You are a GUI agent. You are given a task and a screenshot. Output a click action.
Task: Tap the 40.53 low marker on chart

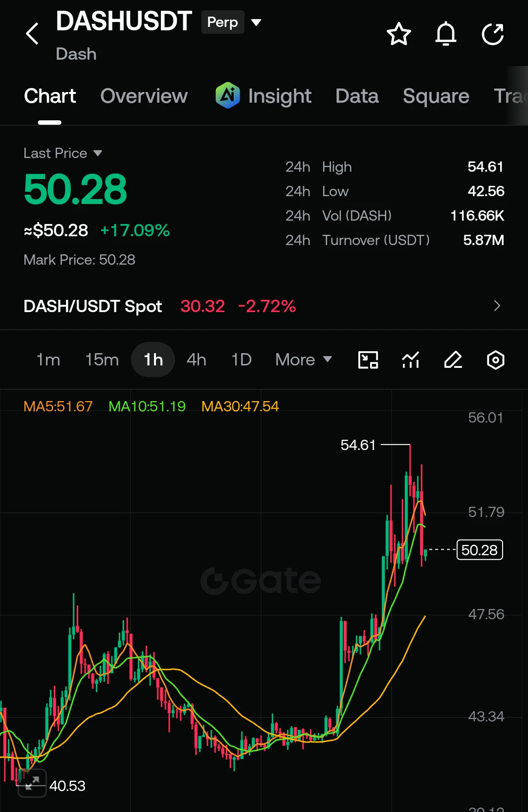pyautogui.click(x=67, y=786)
